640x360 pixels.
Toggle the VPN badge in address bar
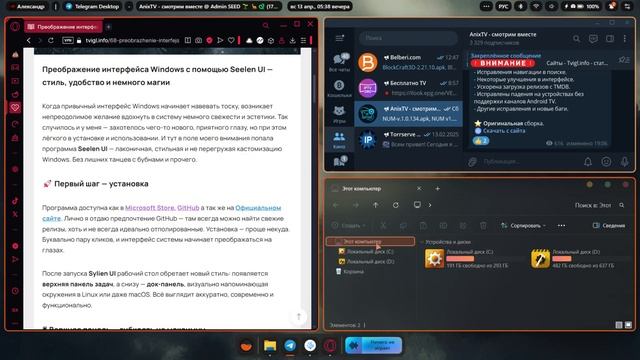point(67,40)
